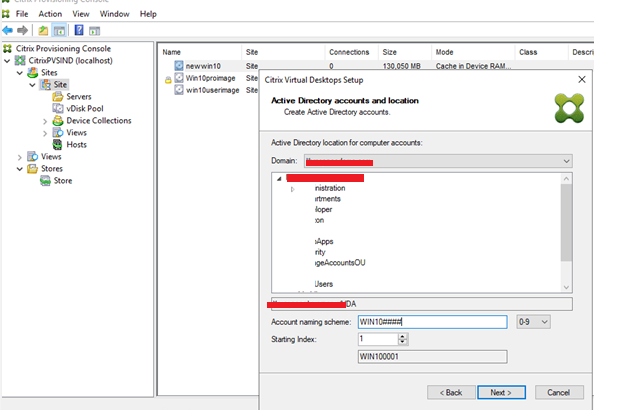Click the lock icon beside Win10proimage
Image resolution: width=620 pixels, height=410 pixels.
[x=168, y=80]
